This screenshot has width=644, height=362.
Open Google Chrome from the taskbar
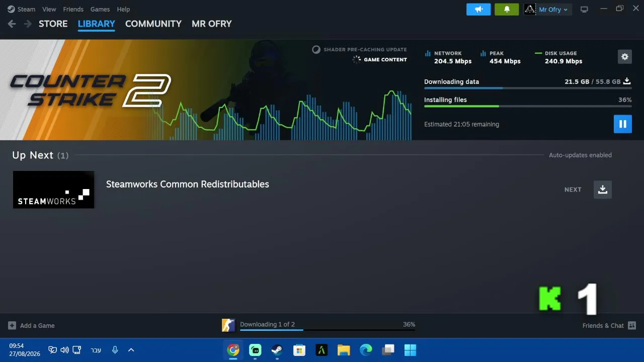(233, 350)
